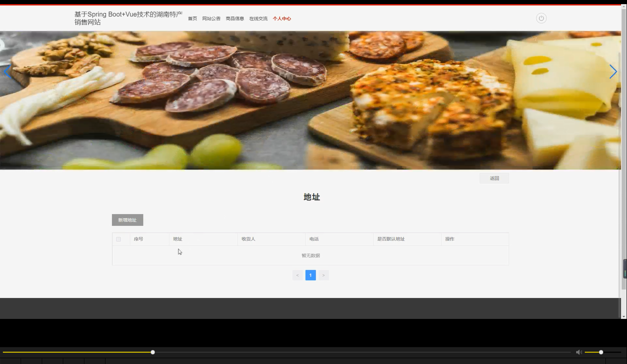This screenshot has height=364, width=627.
Task: Adjust the volume slider knob
Action: coord(601,352)
